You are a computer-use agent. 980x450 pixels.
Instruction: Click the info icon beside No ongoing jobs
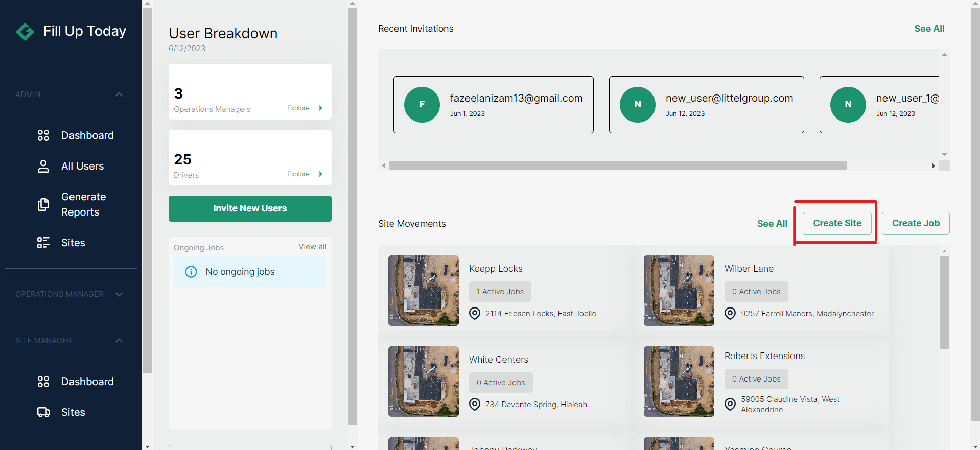pyautogui.click(x=191, y=272)
